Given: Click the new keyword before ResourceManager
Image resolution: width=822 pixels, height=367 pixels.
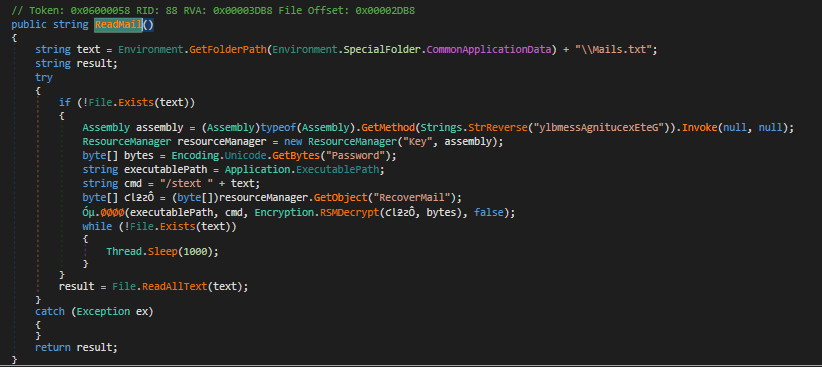Looking at the screenshot, I should coord(293,142).
